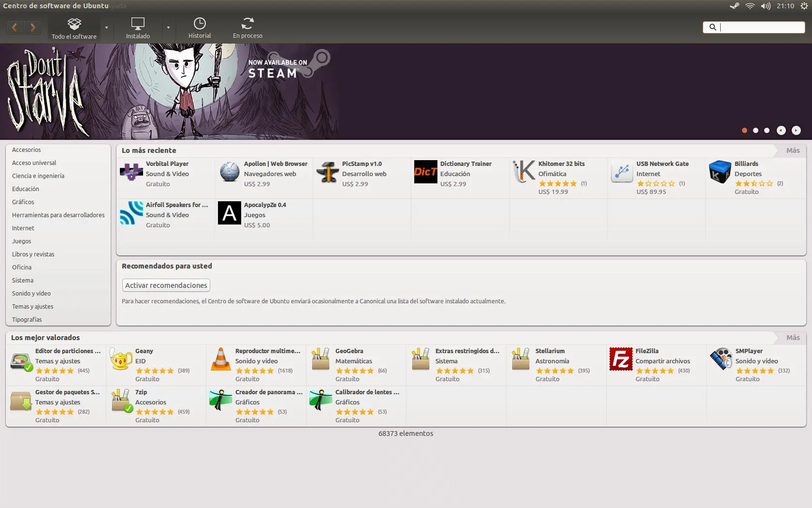Open the Gráficos category

[23, 202]
